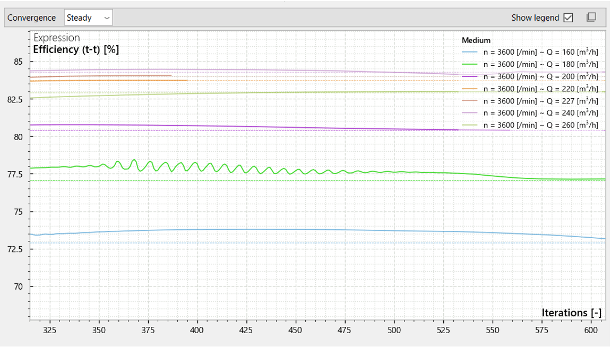
Task: Click the 72.5 tick label on y-axis
Action: tap(15, 249)
